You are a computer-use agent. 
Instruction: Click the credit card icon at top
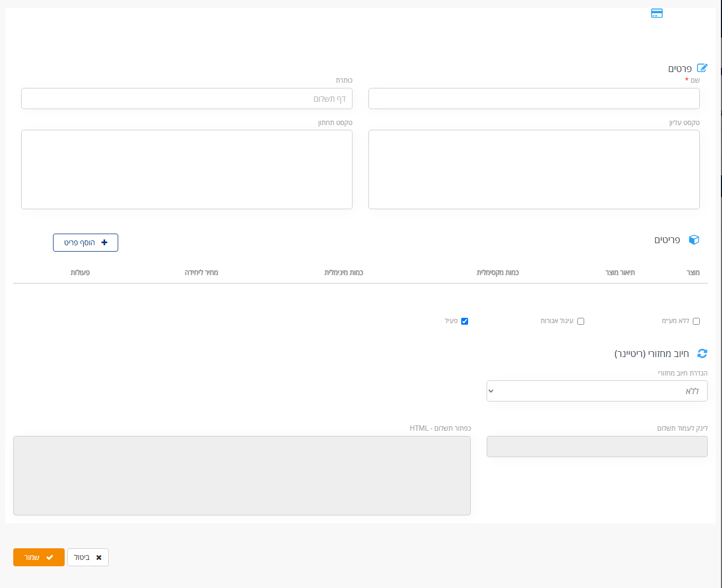tap(657, 13)
